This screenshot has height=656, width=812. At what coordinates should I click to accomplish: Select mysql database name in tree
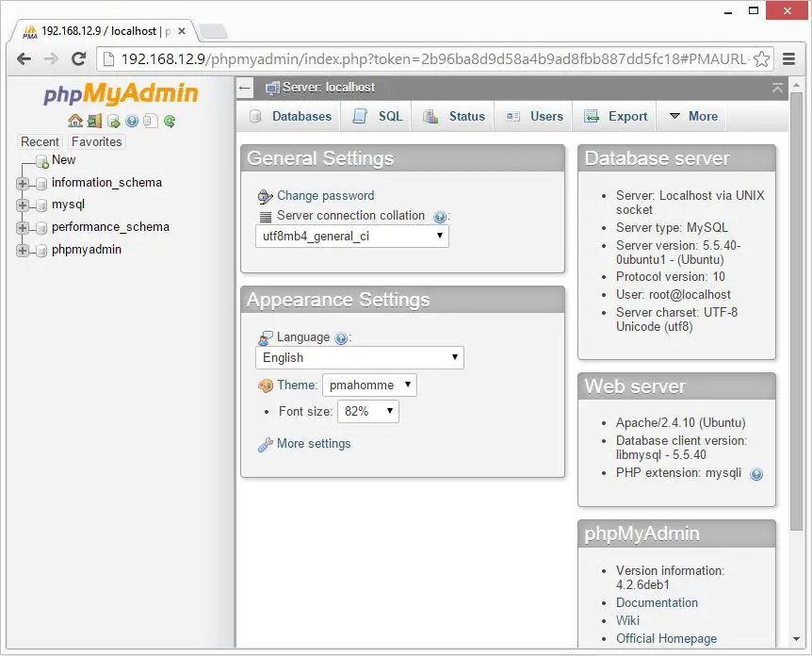[69, 205]
